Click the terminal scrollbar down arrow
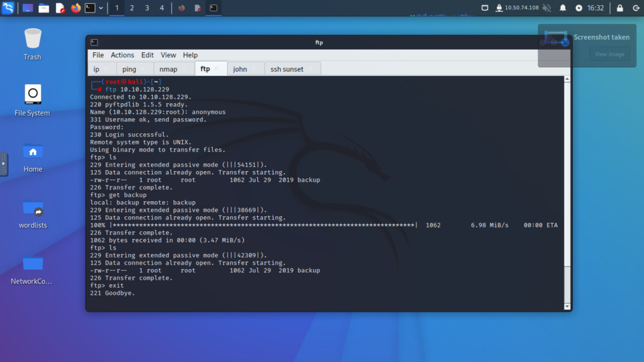The image size is (644, 362). pyautogui.click(x=567, y=306)
